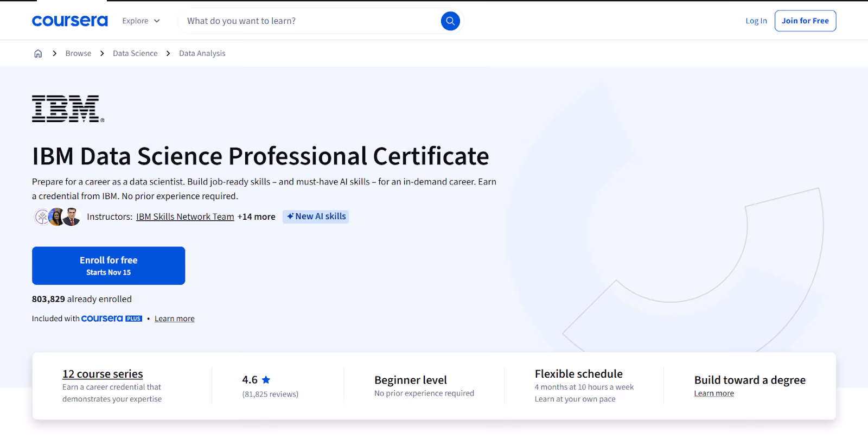868x439 pixels.
Task: Click the +14 more instructors text
Action: coord(257,217)
